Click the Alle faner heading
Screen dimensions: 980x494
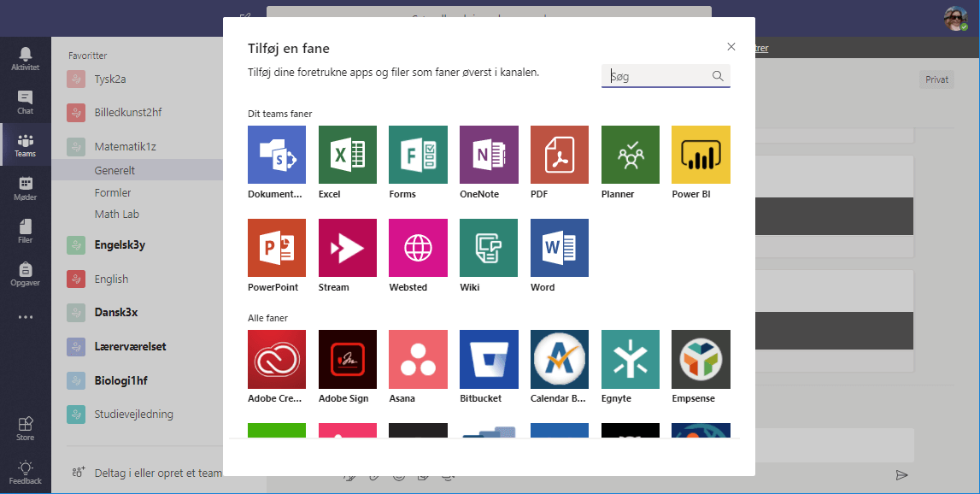267,318
